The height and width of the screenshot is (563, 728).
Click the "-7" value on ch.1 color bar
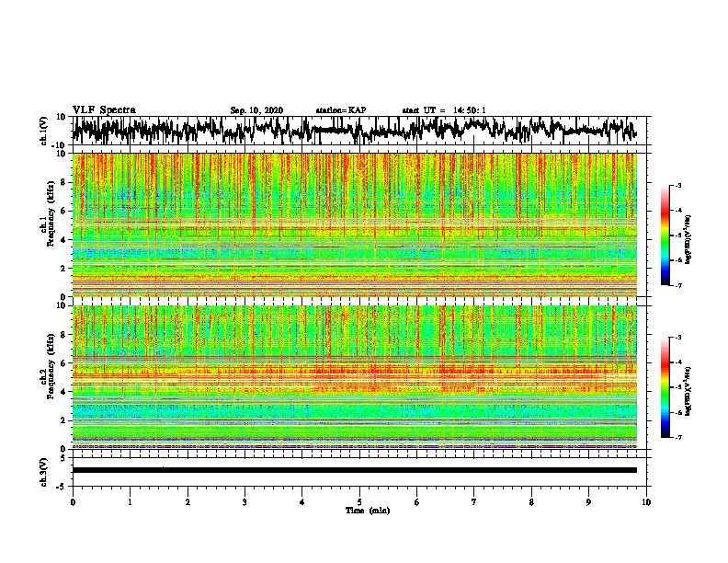[678, 285]
